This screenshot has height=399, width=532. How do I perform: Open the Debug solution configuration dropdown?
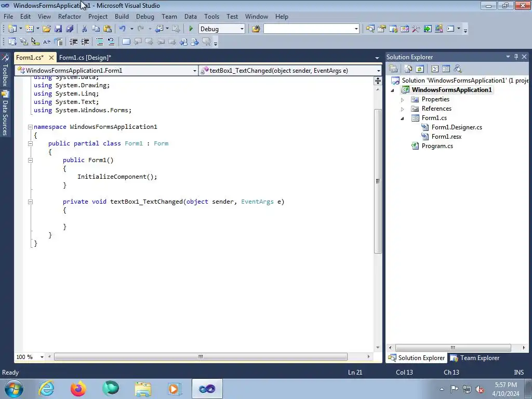point(242,29)
